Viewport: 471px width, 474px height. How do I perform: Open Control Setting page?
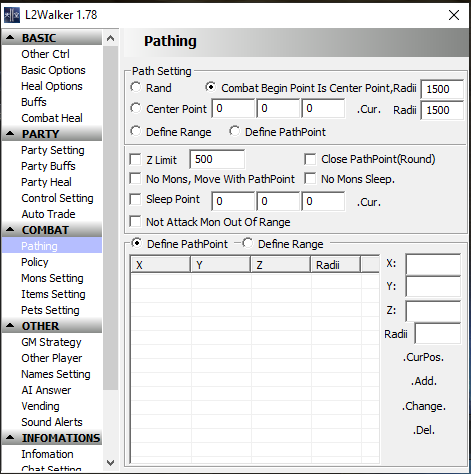coord(57,198)
